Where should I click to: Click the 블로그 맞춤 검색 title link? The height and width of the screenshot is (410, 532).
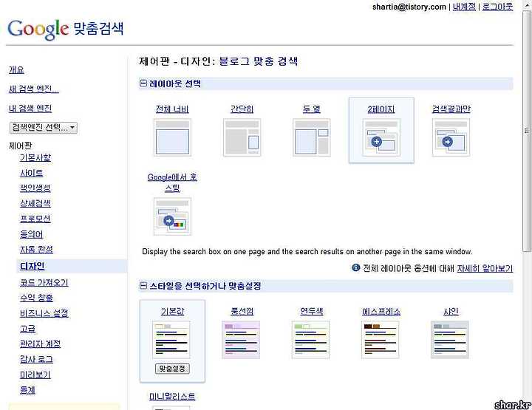(x=259, y=61)
